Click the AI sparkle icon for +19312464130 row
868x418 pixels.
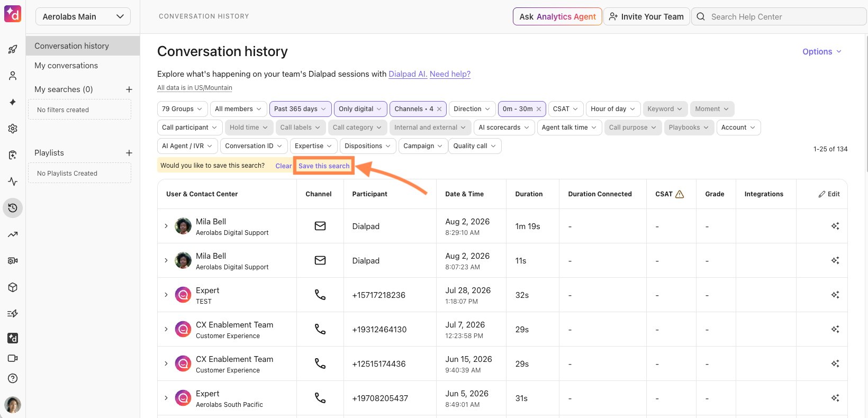[x=835, y=329]
